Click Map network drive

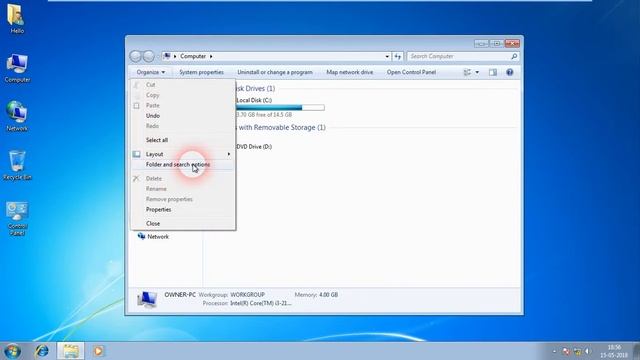click(350, 72)
